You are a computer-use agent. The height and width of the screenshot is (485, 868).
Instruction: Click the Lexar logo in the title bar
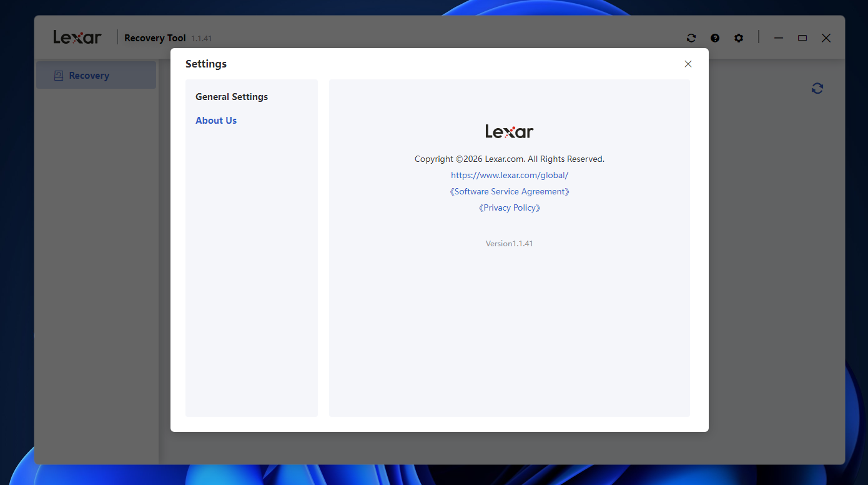coord(76,37)
